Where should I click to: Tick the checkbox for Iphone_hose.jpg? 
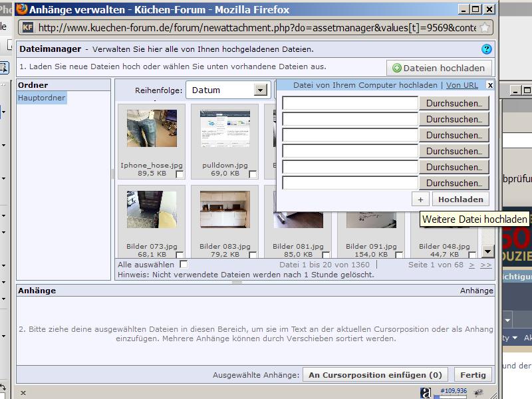[180, 174]
